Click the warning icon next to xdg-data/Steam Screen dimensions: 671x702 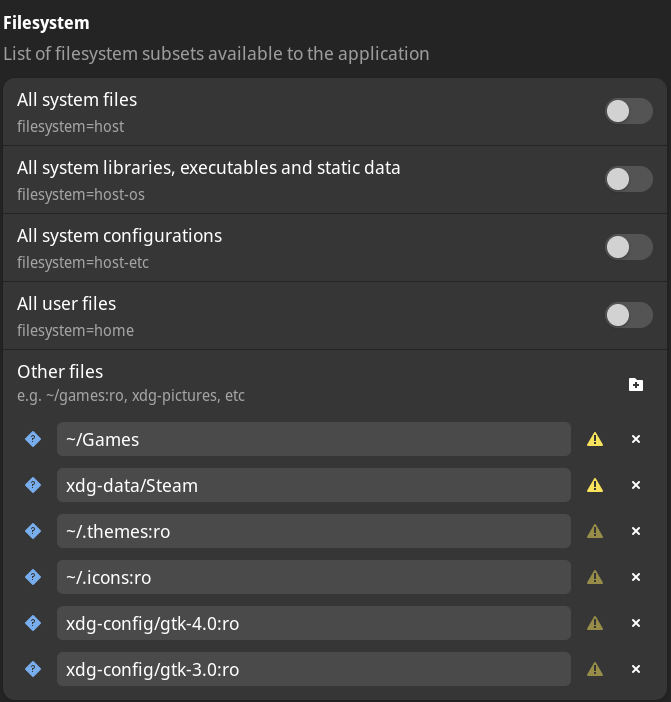tap(595, 485)
